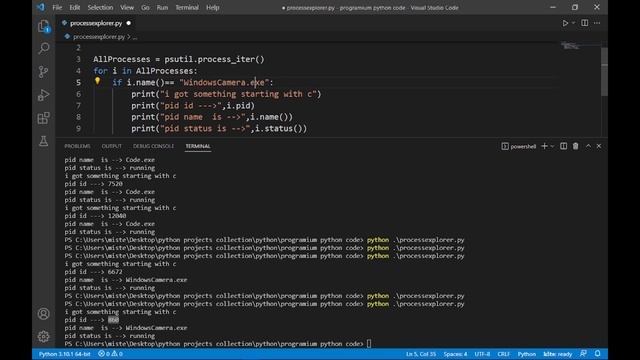
Task: Split the terminal panel
Action: (x=563, y=146)
